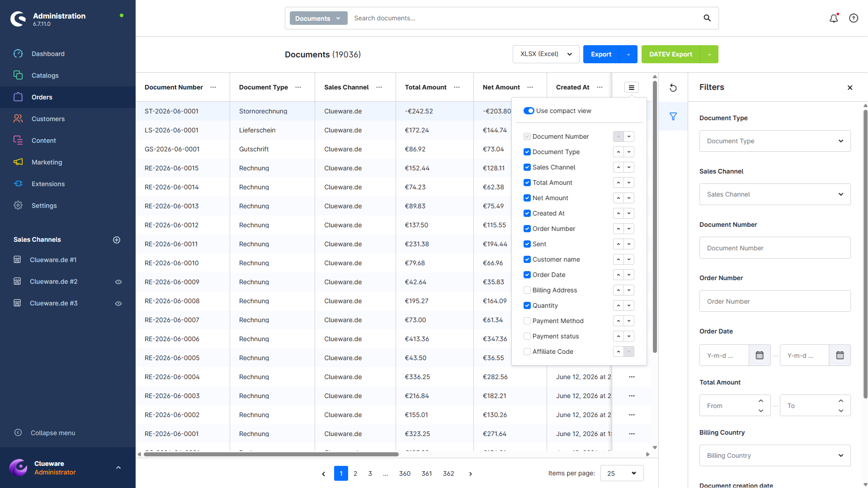Click the Content icon in sidebar

[18, 140]
